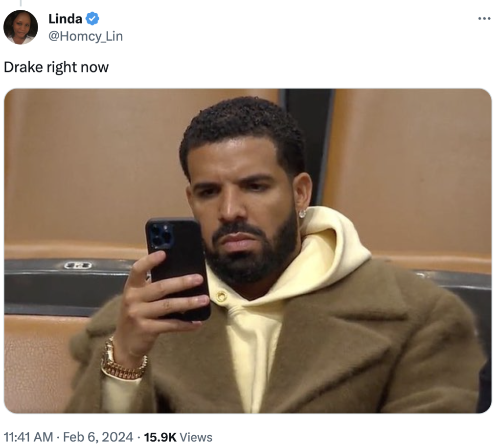Open the three-dot more options menu
The height and width of the screenshot is (448, 501).
[484, 19]
